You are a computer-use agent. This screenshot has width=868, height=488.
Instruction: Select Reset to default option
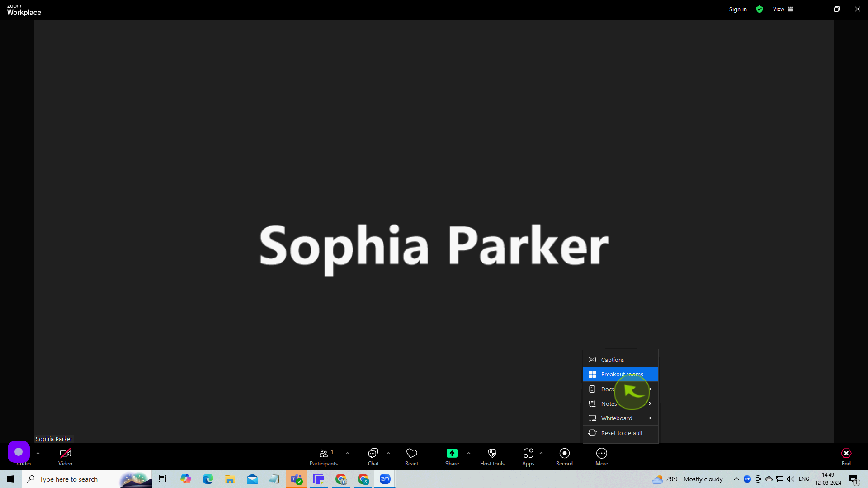(x=620, y=433)
